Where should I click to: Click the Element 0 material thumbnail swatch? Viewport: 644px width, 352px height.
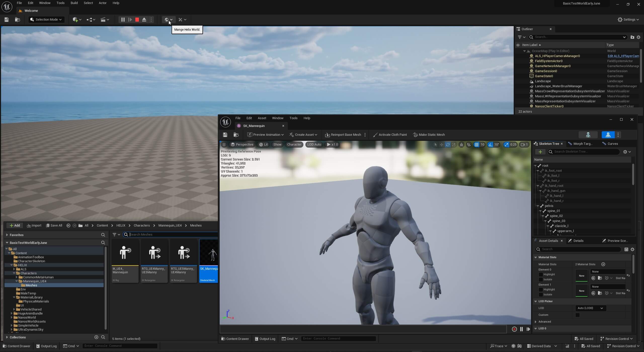click(581, 276)
